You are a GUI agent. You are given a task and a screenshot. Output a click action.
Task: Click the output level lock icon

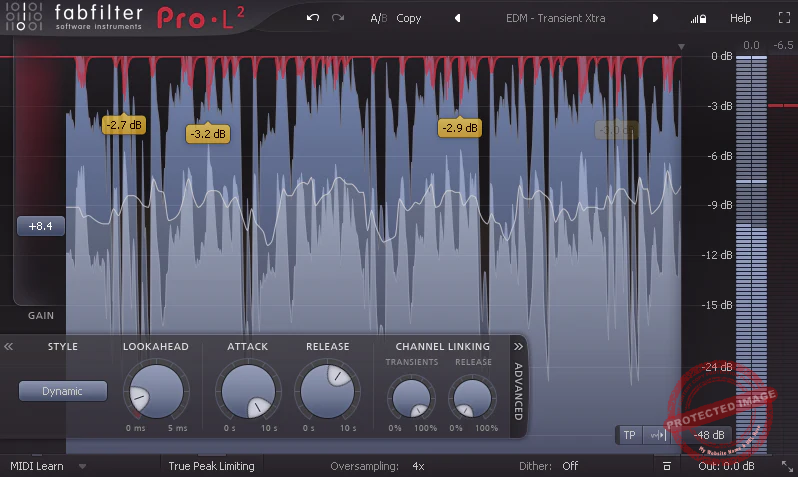click(x=698, y=19)
